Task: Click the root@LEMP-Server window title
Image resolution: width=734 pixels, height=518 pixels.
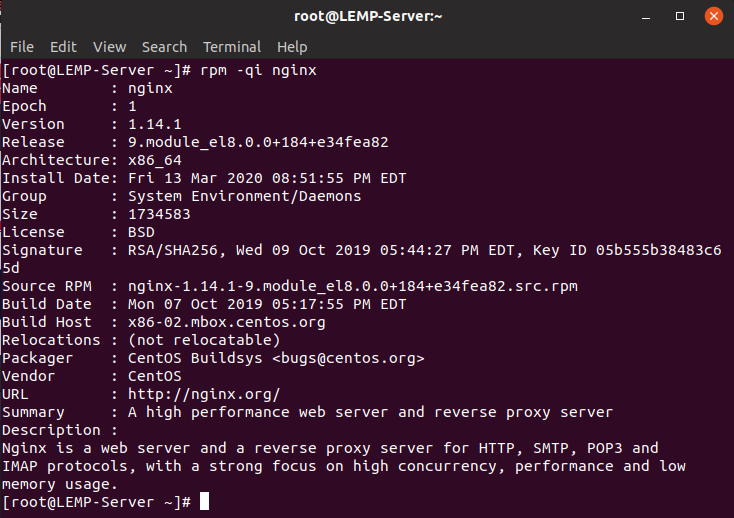Action: click(368, 16)
